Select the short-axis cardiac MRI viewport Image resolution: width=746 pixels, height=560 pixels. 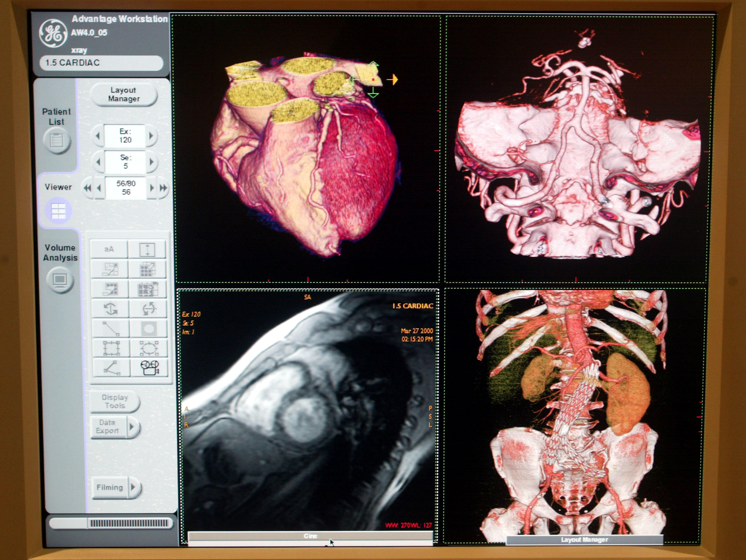pos(308,416)
